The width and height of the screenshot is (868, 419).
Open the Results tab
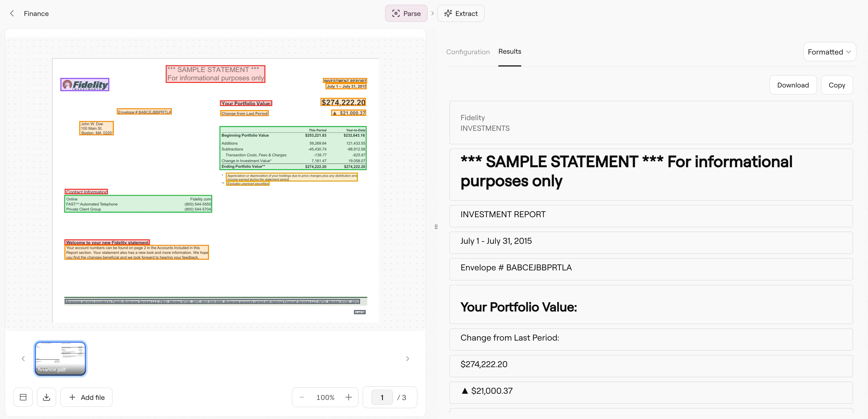pyautogui.click(x=510, y=52)
